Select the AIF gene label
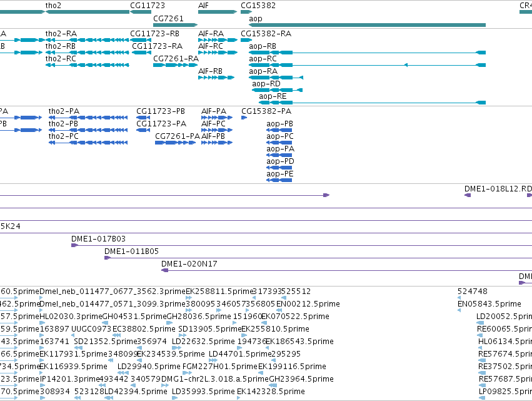 coord(204,6)
